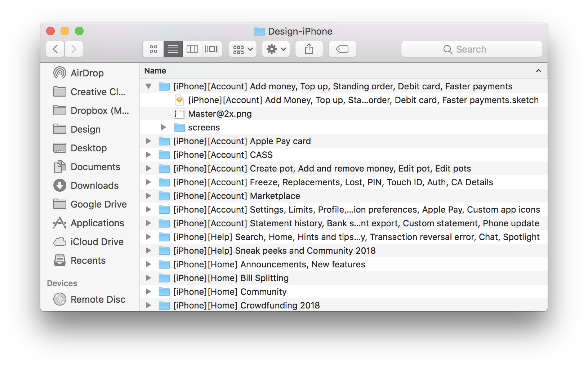The image size is (588, 369).
Task: Open Google Drive in the sidebar
Action: point(90,204)
